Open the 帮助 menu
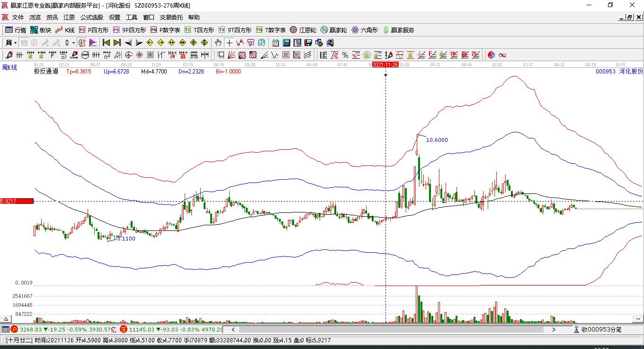The width and height of the screenshot is (644, 349). tap(194, 18)
